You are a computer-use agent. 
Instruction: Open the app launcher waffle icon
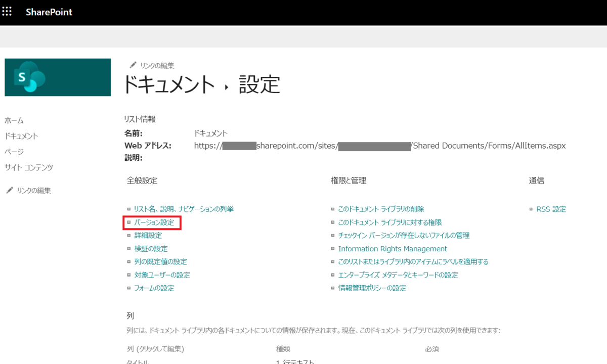coord(7,11)
